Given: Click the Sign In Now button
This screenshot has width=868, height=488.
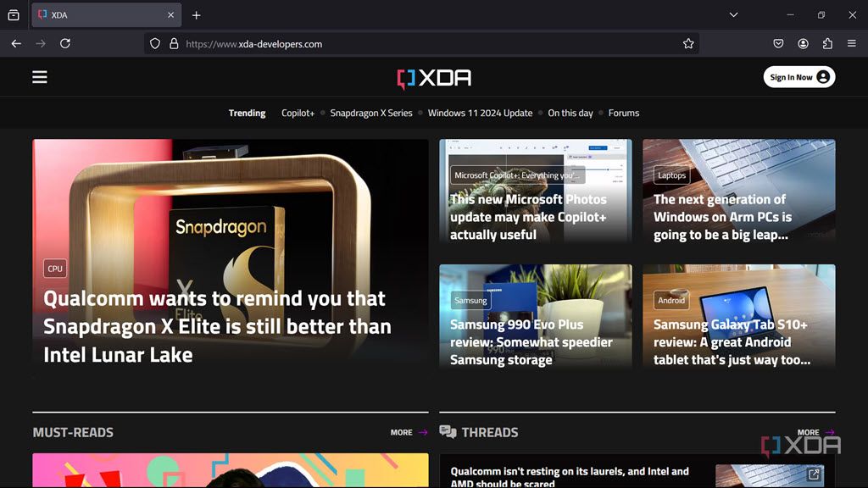Looking at the screenshot, I should click(x=798, y=77).
